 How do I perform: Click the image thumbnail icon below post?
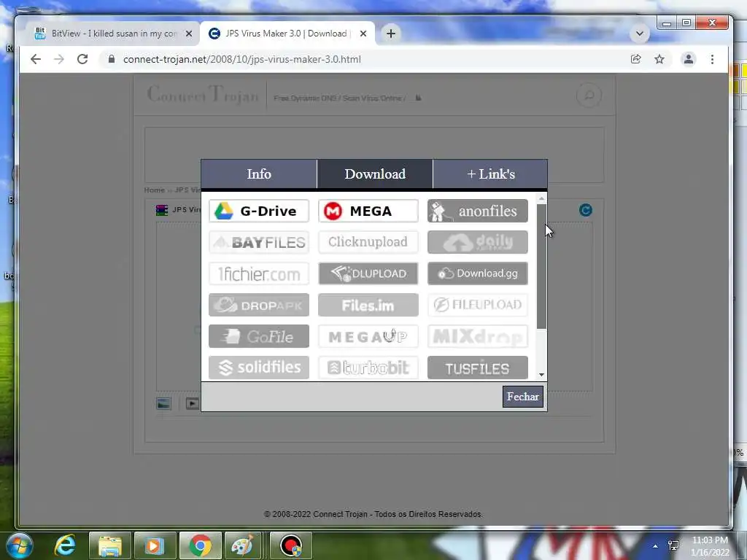[164, 403]
